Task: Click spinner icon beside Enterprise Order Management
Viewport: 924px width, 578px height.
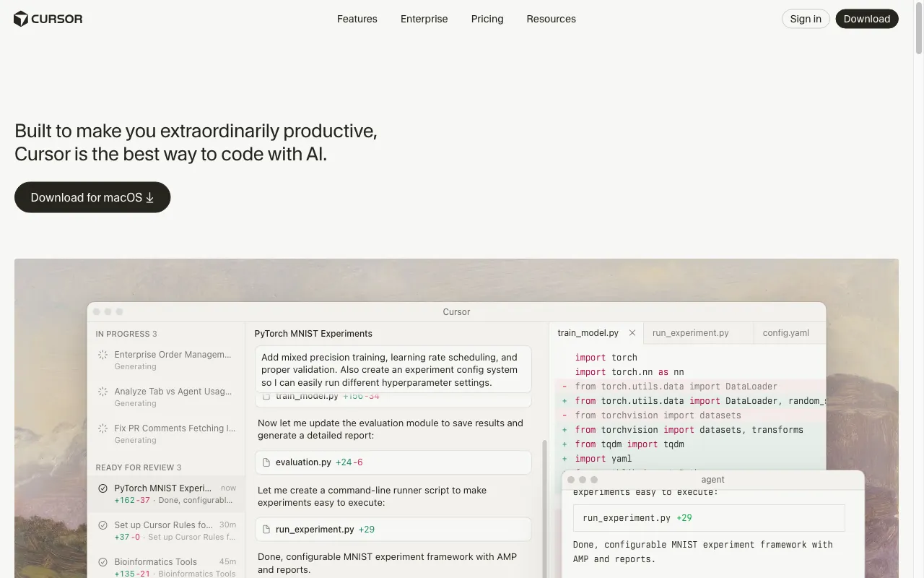Action: pos(103,355)
